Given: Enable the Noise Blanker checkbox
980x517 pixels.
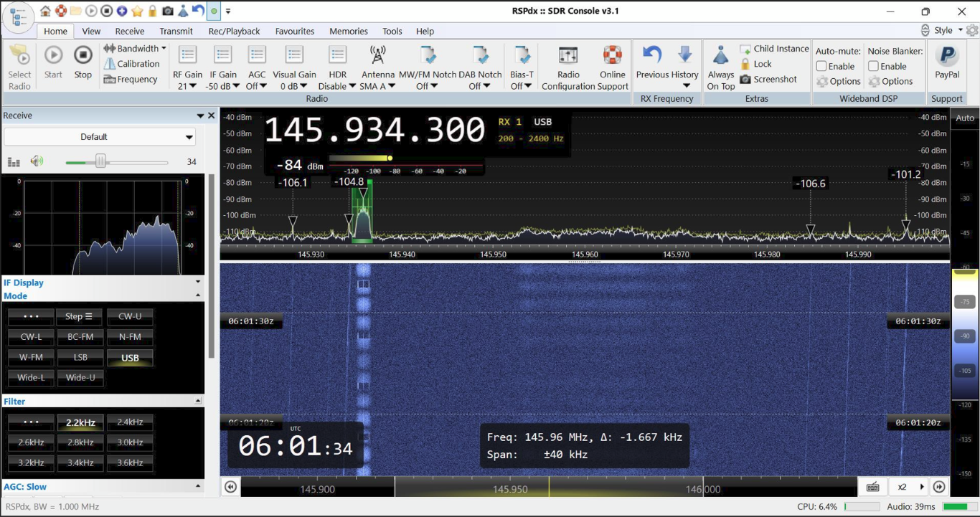Looking at the screenshot, I should 873,66.
